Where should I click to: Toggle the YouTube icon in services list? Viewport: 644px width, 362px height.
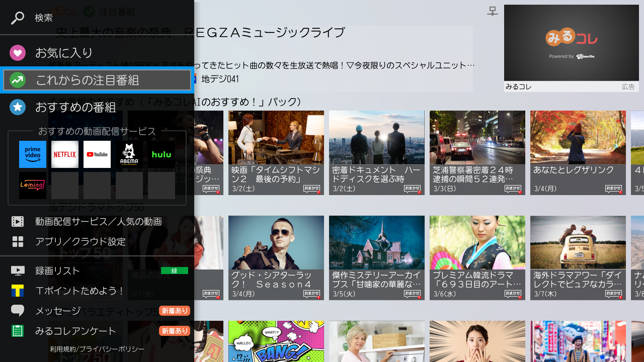tap(97, 154)
